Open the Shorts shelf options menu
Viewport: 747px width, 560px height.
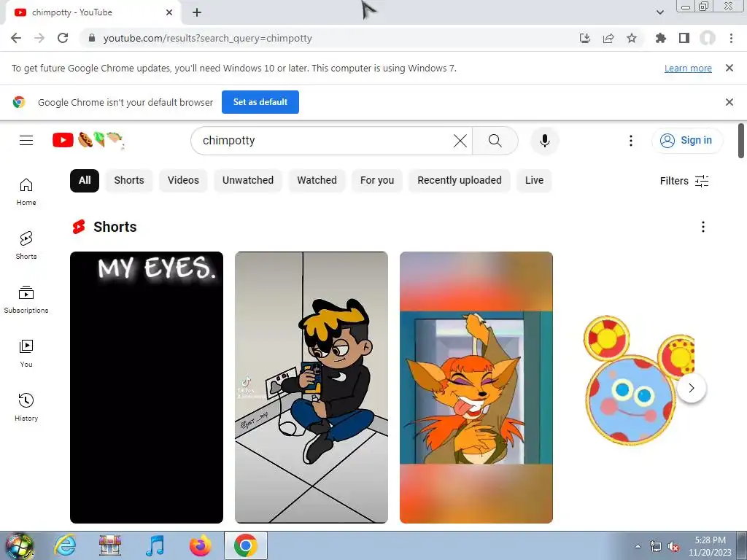pyautogui.click(x=703, y=227)
